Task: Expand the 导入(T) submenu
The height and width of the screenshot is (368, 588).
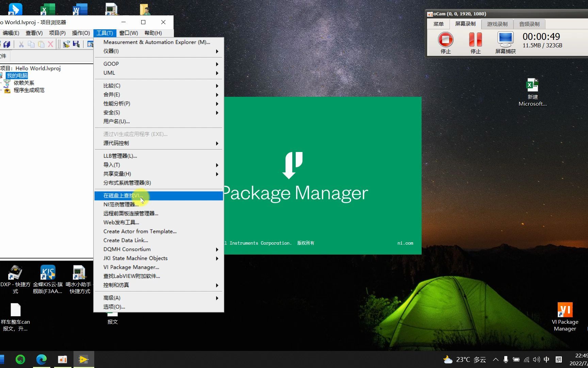Action: point(159,165)
